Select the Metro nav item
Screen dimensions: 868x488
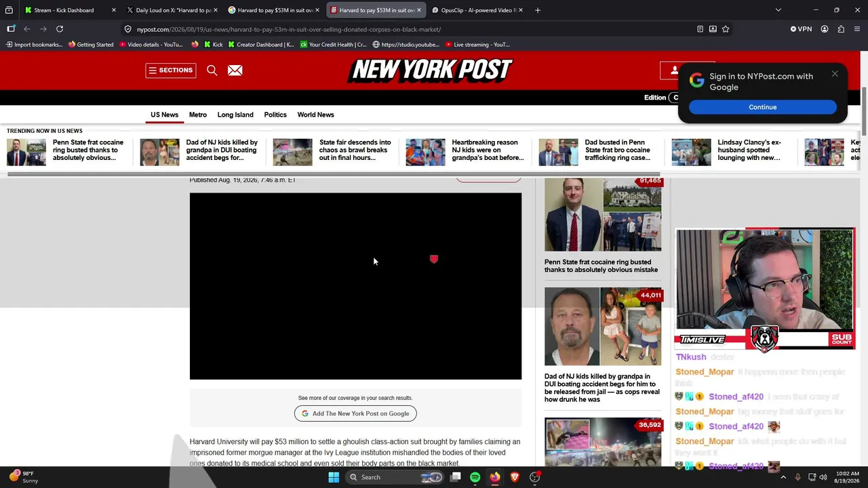coord(198,115)
